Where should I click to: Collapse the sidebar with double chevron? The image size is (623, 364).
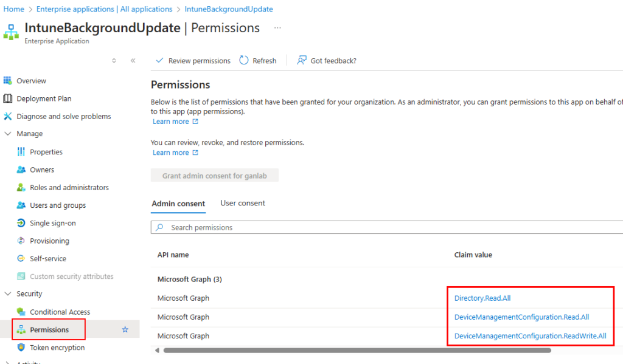pos(133,61)
